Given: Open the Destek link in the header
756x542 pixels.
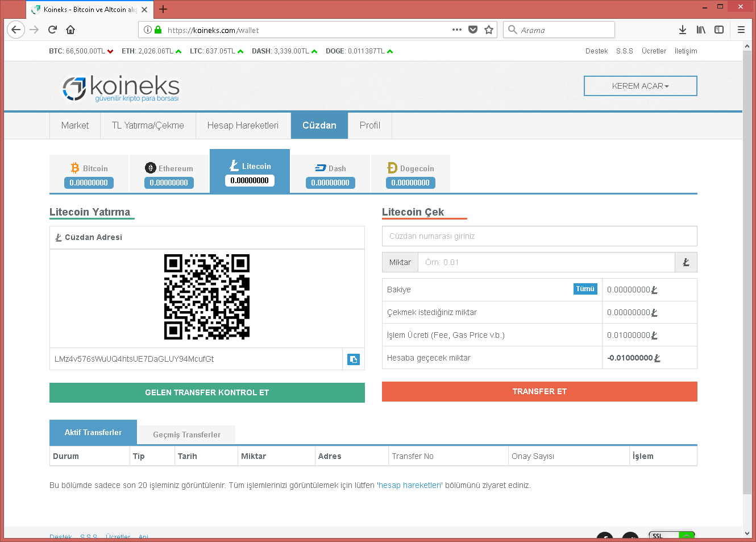Looking at the screenshot, I should [x=596, y=51].
